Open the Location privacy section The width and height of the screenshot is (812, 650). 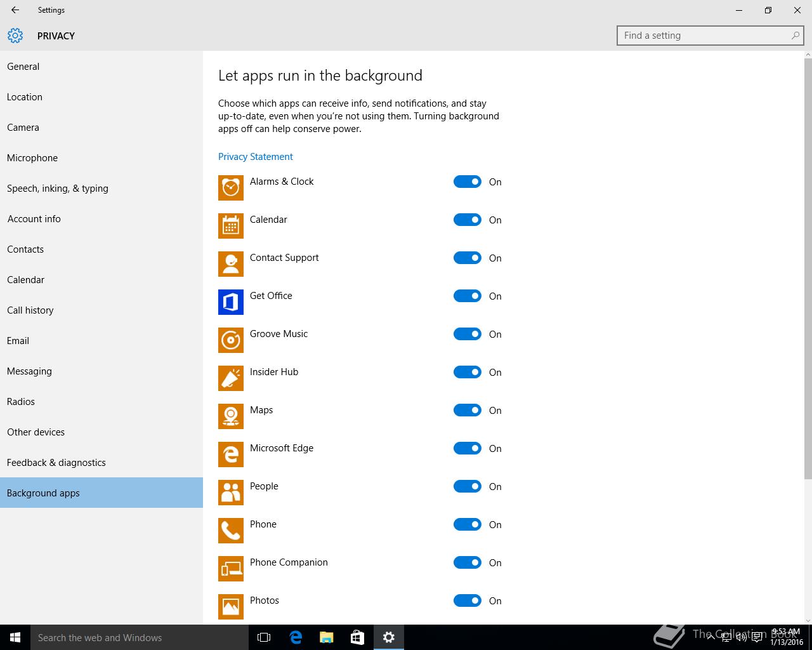(x=25, y=97)
